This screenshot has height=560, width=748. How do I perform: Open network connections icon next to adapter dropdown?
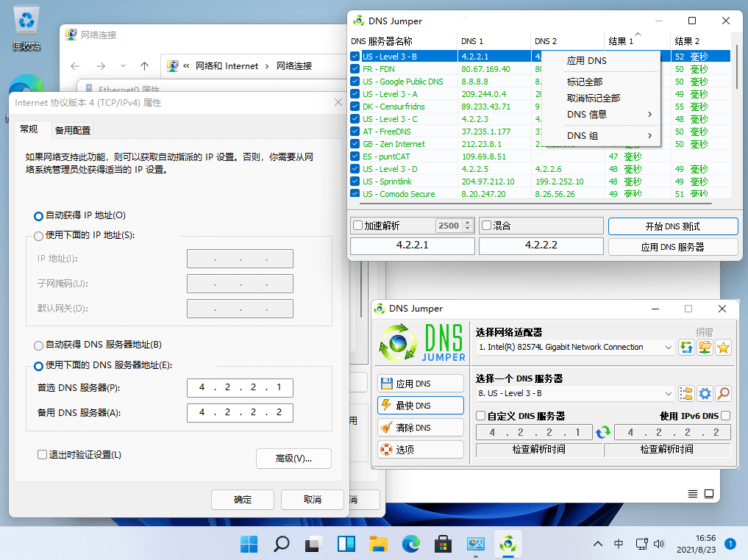click(705, 348)
